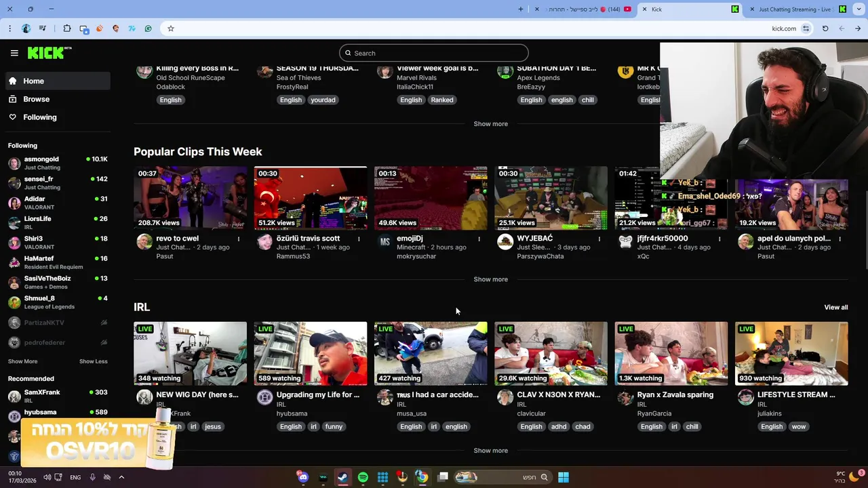Click SasiVeTheBoiz's avatar in the sidebar

coord(14,282)
